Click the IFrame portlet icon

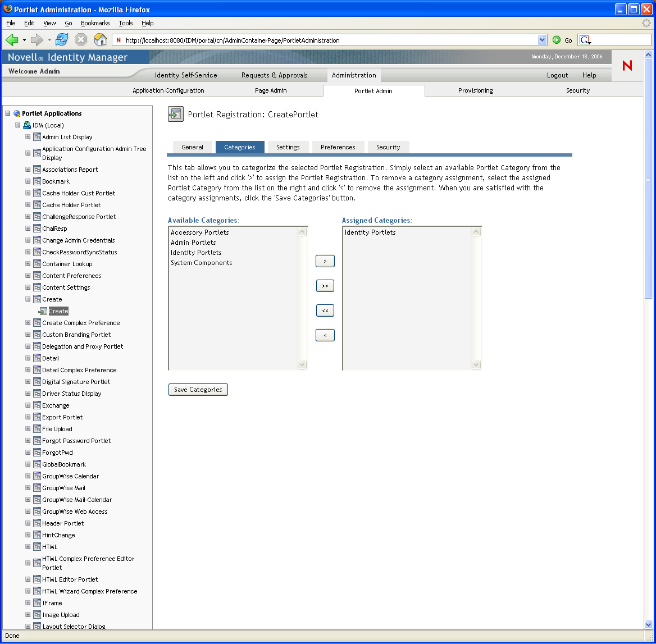tap(37, 602)
